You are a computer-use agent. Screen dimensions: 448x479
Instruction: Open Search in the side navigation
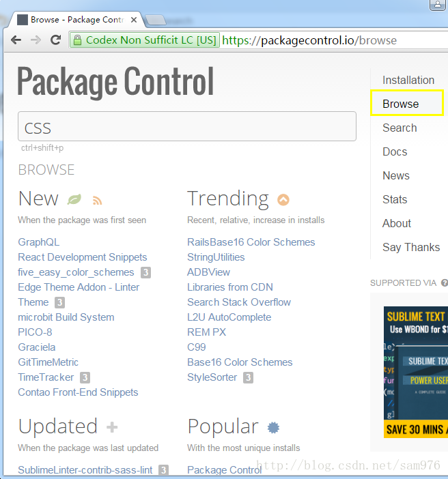(400, 128)
